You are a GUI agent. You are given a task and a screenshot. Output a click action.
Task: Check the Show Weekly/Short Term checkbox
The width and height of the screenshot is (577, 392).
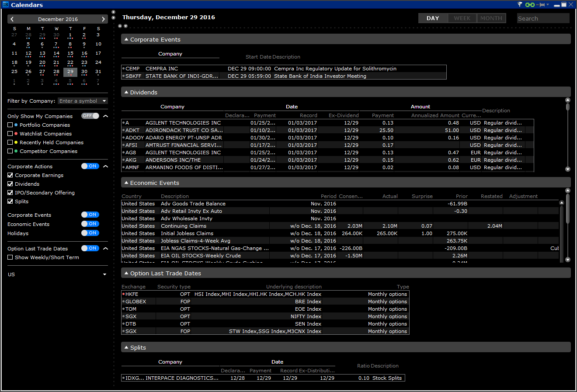(x=10, y=257)
